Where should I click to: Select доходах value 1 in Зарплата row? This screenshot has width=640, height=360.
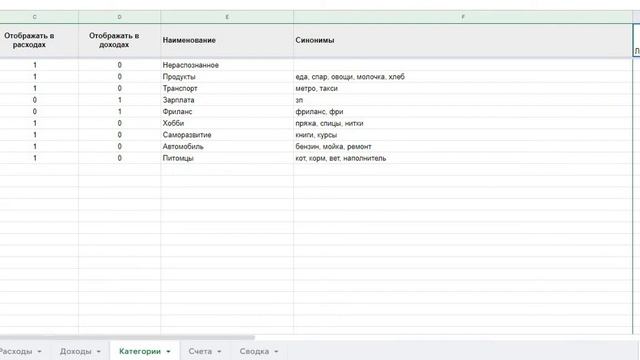tap(120, 100)
